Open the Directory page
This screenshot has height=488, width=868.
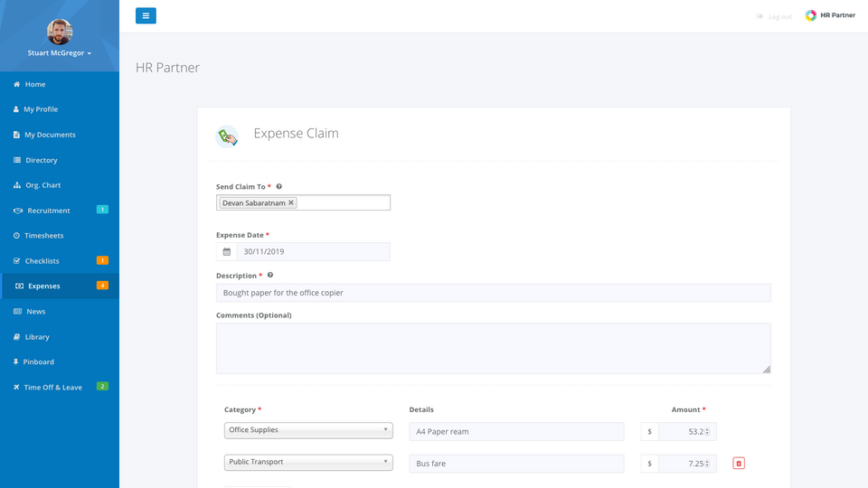60,160
